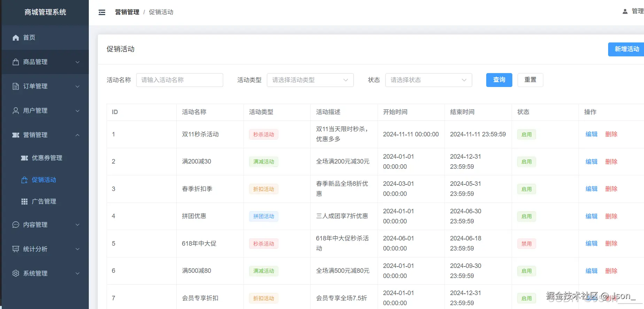This screenshot has width=644, height=309.
Task: Expand the 商品管理 menu chevron
Action: click(78, 62)
